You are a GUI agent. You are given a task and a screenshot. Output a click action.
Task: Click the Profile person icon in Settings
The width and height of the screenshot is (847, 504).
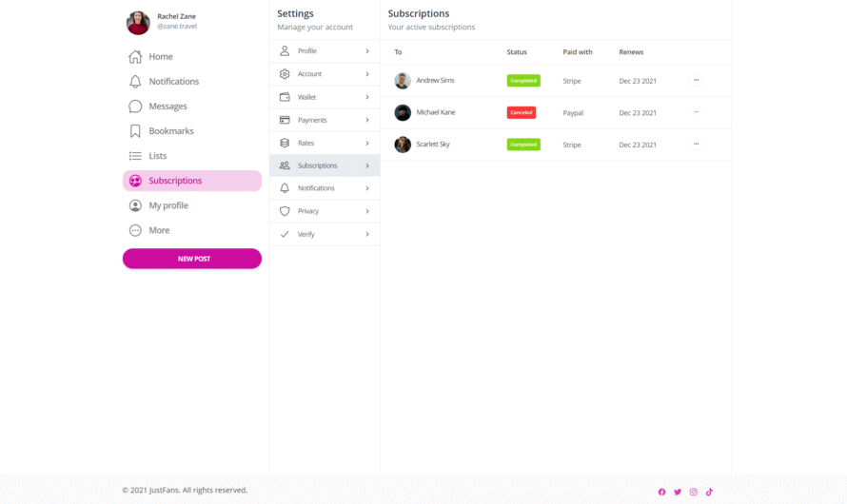click(x=285, y=50)
